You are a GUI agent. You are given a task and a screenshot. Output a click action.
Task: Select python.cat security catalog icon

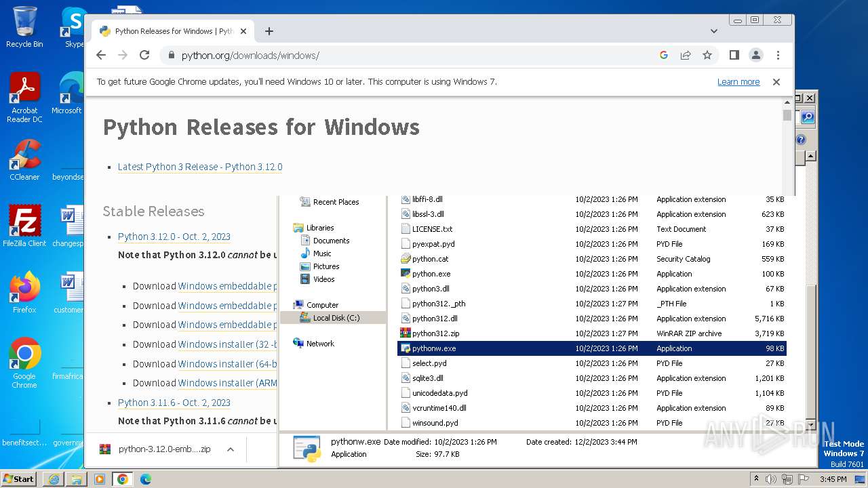pyautogui.click(x=406, y=259)
